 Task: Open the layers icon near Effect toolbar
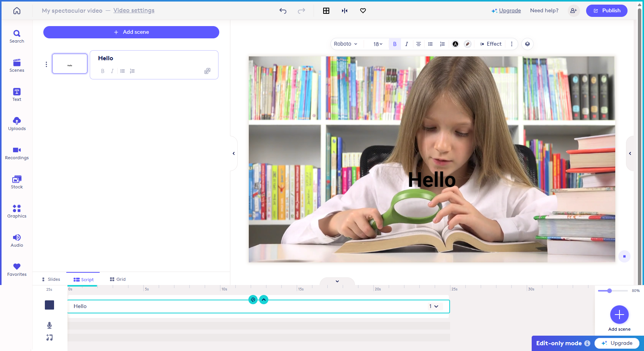coord(527,44)
